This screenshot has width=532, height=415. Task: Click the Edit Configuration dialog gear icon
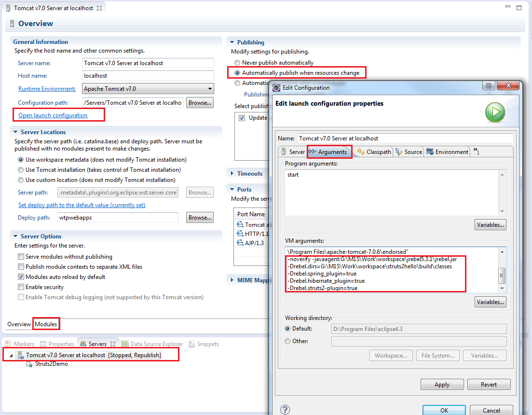click(x=276, y=88)
